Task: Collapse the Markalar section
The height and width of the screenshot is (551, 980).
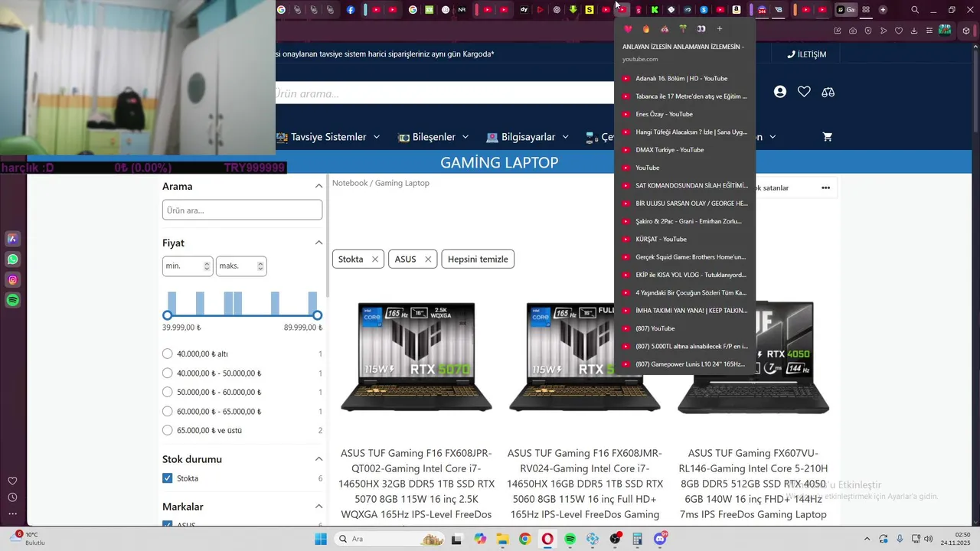Action: pyautogui.click(x=318, y=507)
